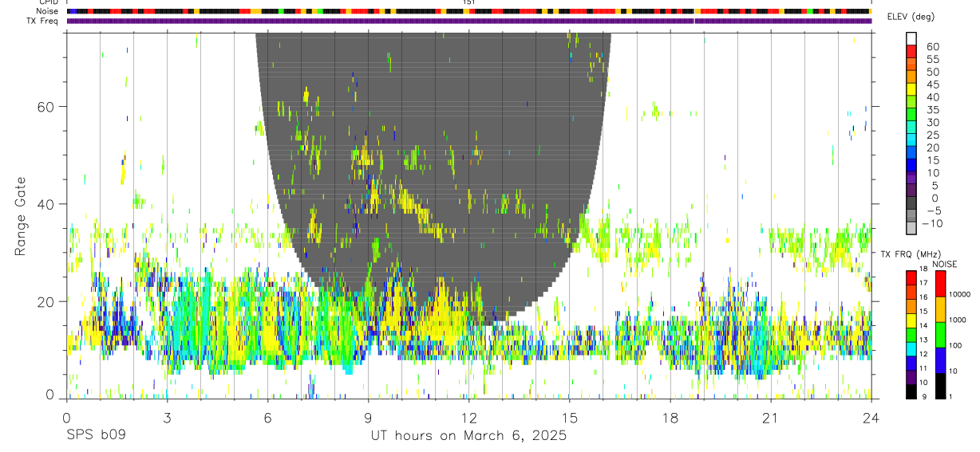This screenshot has width=980, height=452.
Task: Select the 'SPS b09' radar beam label
Action: click(x=96, y=436)
